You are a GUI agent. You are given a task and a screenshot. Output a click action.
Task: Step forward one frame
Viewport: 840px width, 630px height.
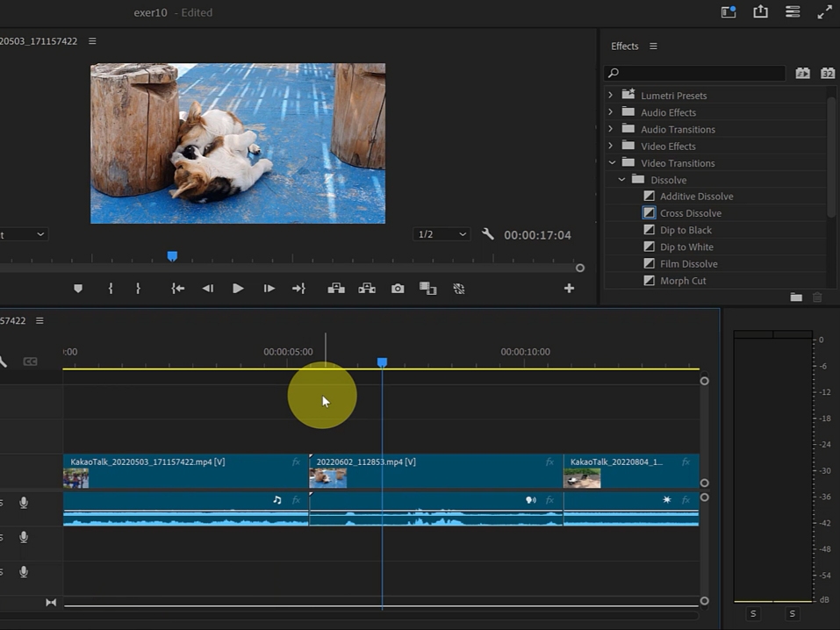click(x=269, y=289)
